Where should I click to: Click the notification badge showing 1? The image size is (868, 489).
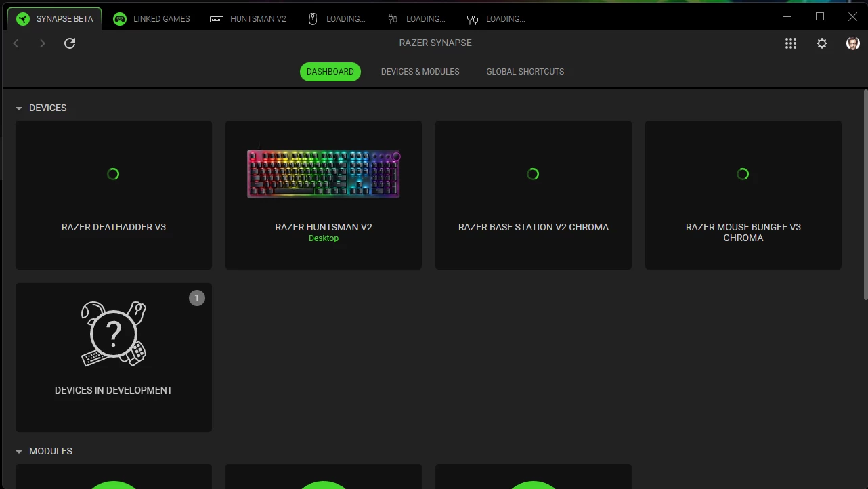197,298
